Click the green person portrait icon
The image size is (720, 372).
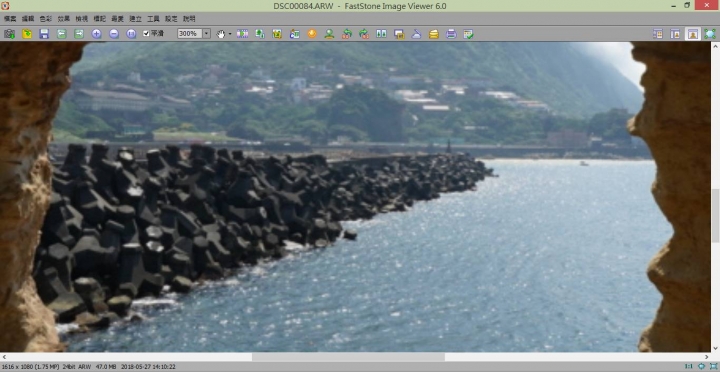(x=329, y=34)
